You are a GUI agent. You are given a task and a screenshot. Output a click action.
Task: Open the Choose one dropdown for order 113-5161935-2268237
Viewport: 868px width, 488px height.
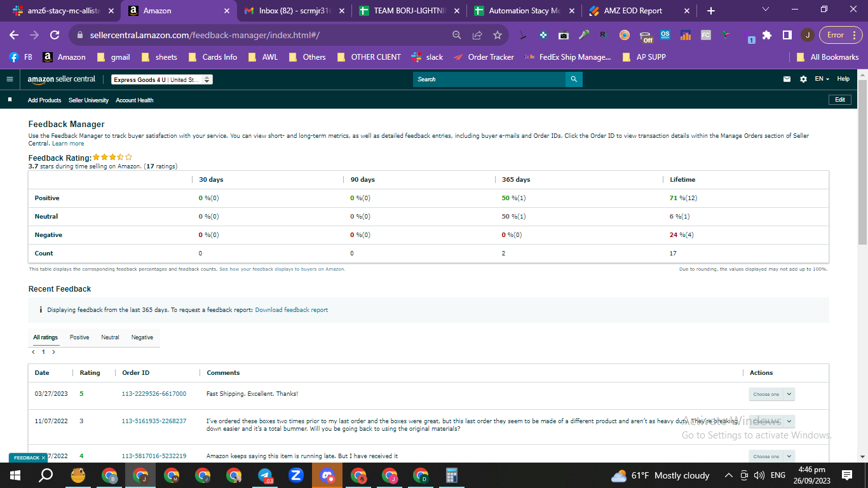coord(771,421)
